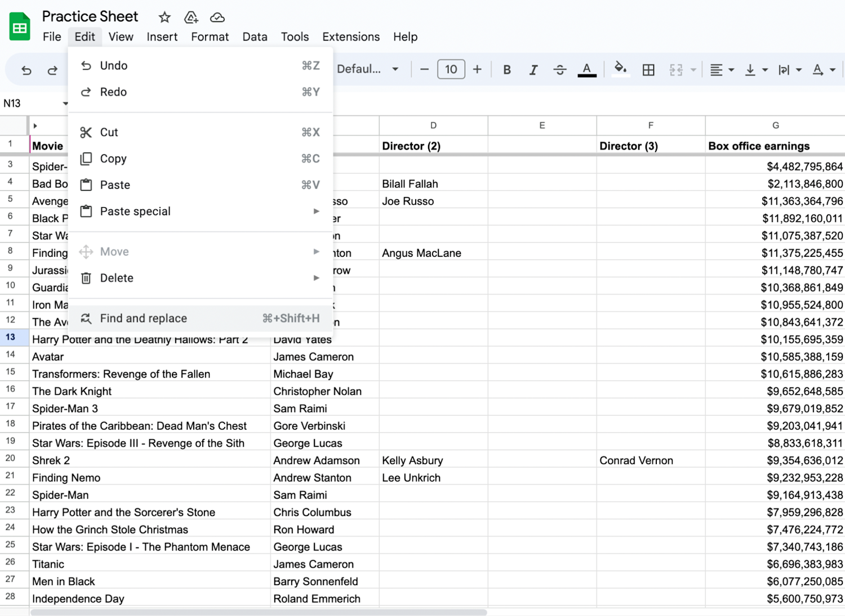This screenshot has height=616, width=845.
Task: Select Find and replace
Action: 201,318
